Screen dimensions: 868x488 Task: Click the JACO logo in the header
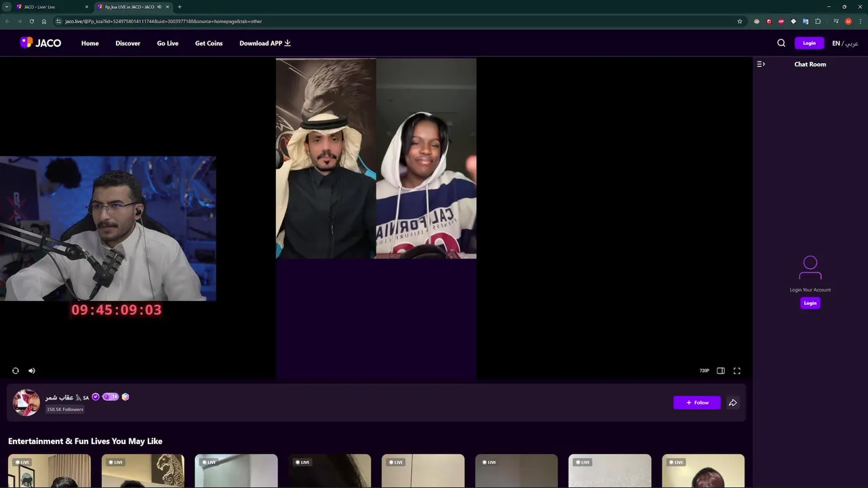41,43
